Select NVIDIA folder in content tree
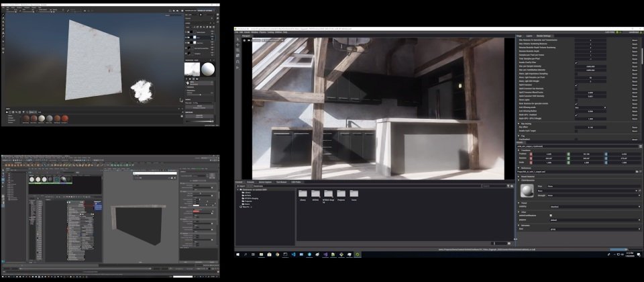 248,195
